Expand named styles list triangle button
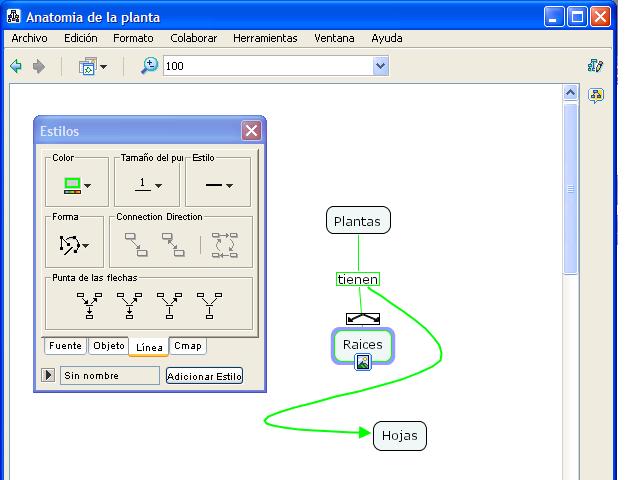640x480 pixels. tap(47, 376)
